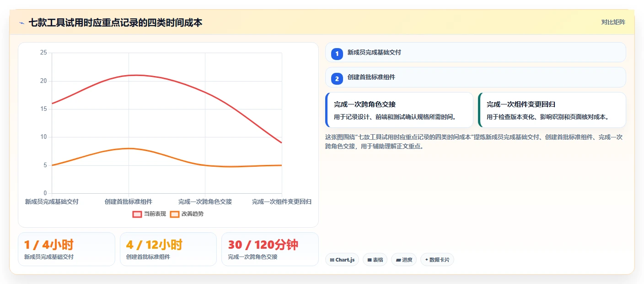Click the 进度 tag
Image resolution: width=644 pixels, height=284 pixels.
click(404, 260)
